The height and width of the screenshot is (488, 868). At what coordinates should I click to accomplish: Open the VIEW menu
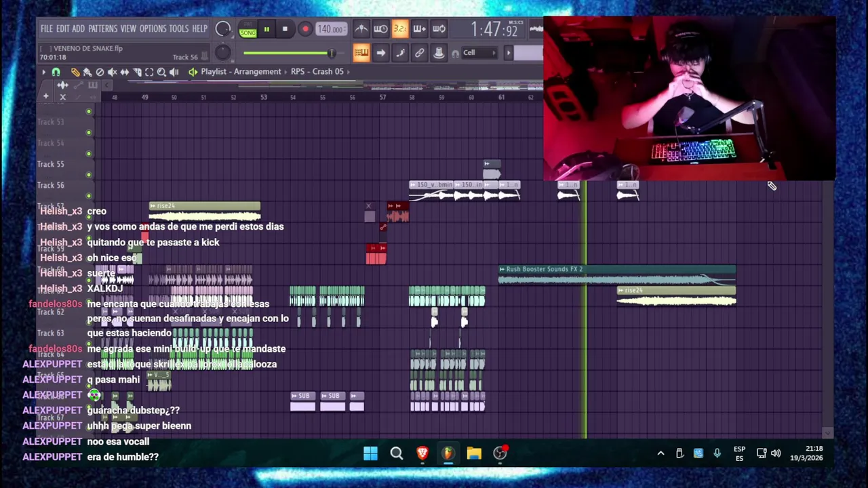129,29
